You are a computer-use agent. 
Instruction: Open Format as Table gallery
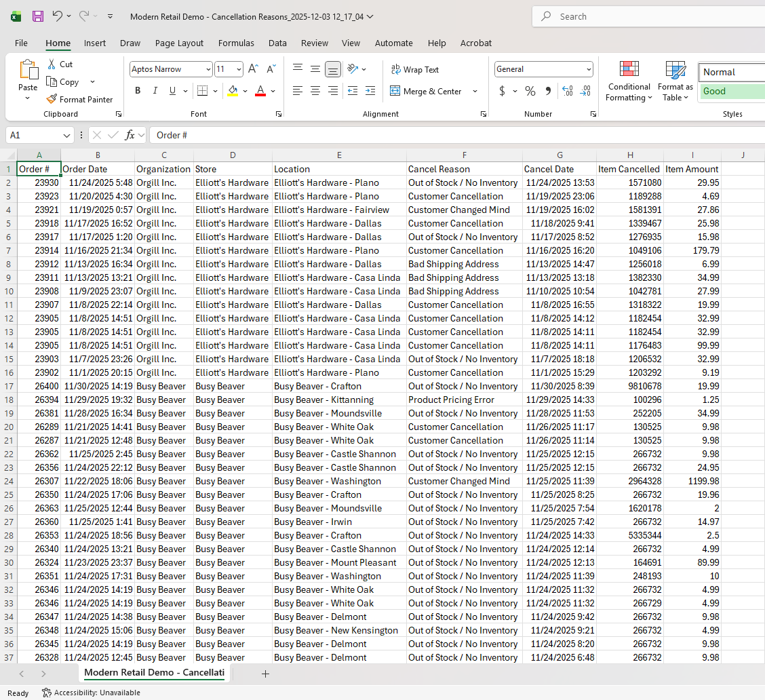coord(675,81)
